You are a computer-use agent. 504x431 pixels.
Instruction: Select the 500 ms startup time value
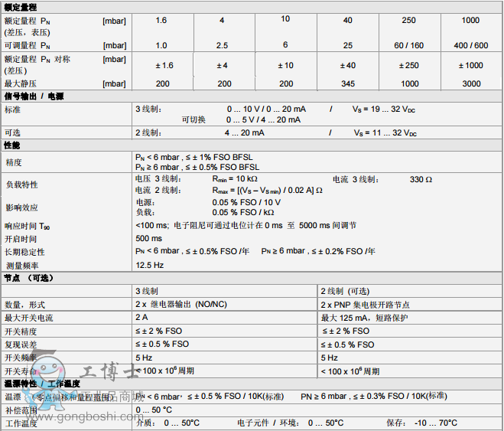(x=148, y=238)
